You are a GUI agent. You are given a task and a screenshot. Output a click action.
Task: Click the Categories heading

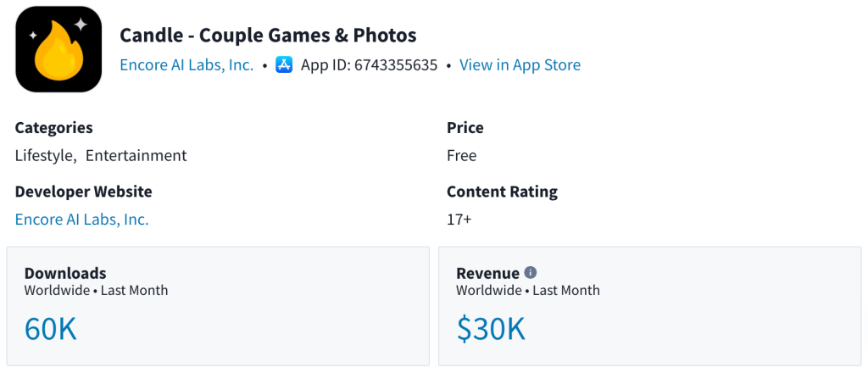pyautogui.click(x=54, y=128)
